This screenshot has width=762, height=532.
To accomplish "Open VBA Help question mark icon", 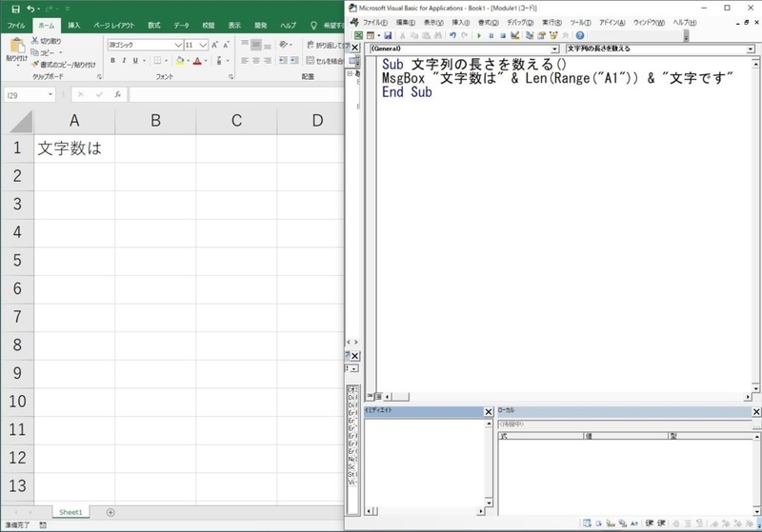I will click(x=580, y=35).
